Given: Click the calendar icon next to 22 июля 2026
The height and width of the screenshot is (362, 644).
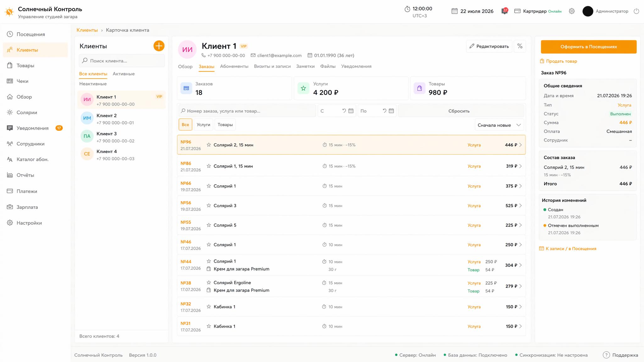Looking at the screenshot, I should coord(454,11).
